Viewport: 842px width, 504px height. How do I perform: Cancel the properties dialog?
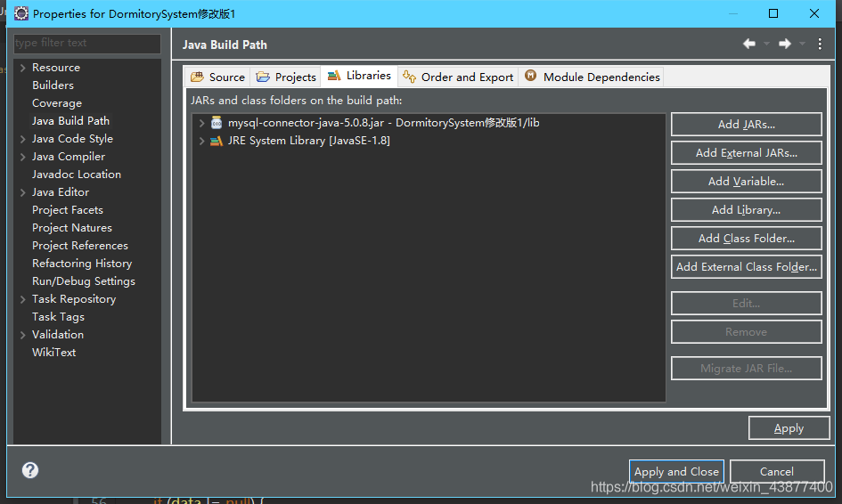pos(776,472)
